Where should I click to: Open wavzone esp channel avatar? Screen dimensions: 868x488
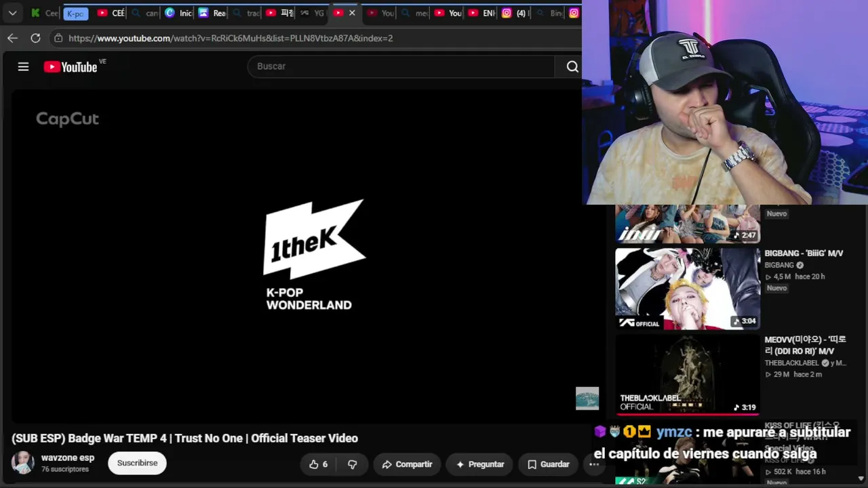[x=22, y=463]
